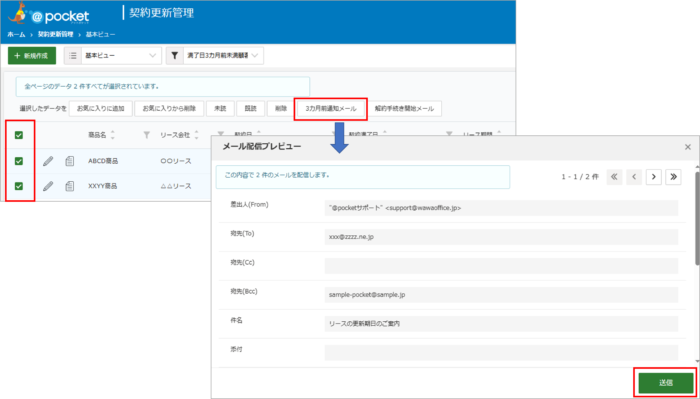Click the 解約手続き開始メール button
Viewport: 700px width, 399px height.
coord(404,108)
